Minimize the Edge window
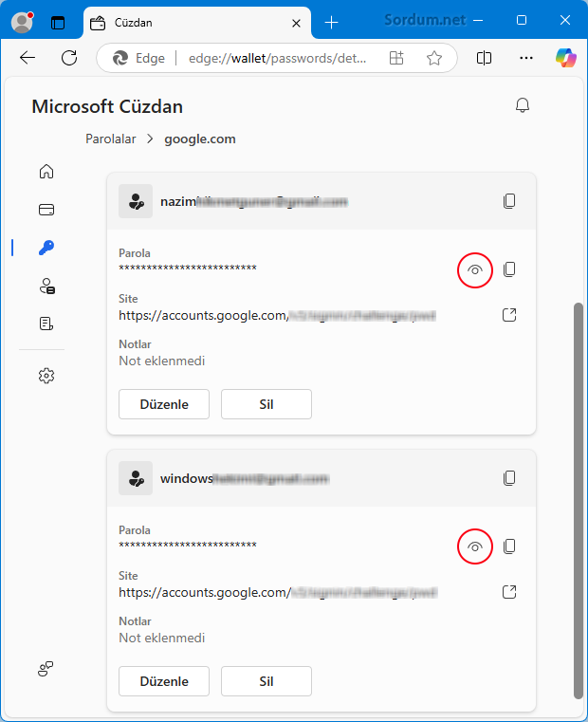Screen dimensions: 588x722 pyautogui.click(x=478, y=20)
